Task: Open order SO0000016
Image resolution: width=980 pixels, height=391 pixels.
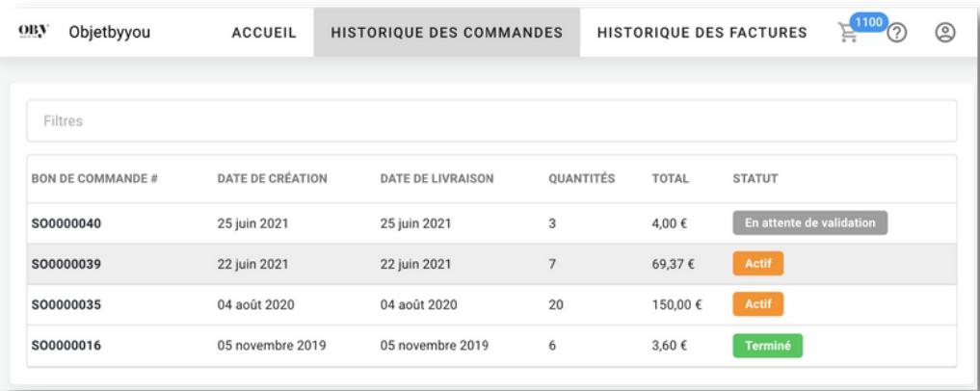Action: pos(66,346)
